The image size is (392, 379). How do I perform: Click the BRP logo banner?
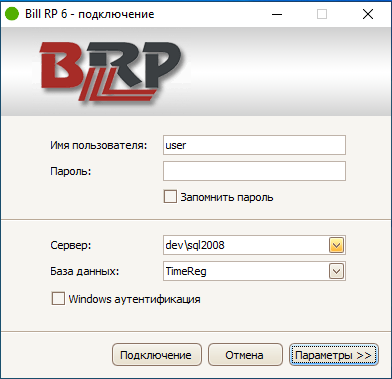click(x=196, y=71)
